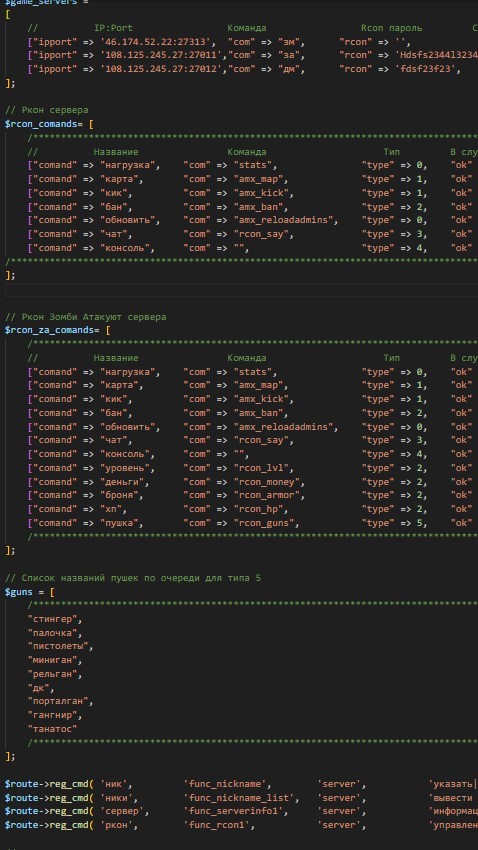Click the gun name "танатос"
The width and height of the screenshot is (478, 850).
click(x=52, y=730)
